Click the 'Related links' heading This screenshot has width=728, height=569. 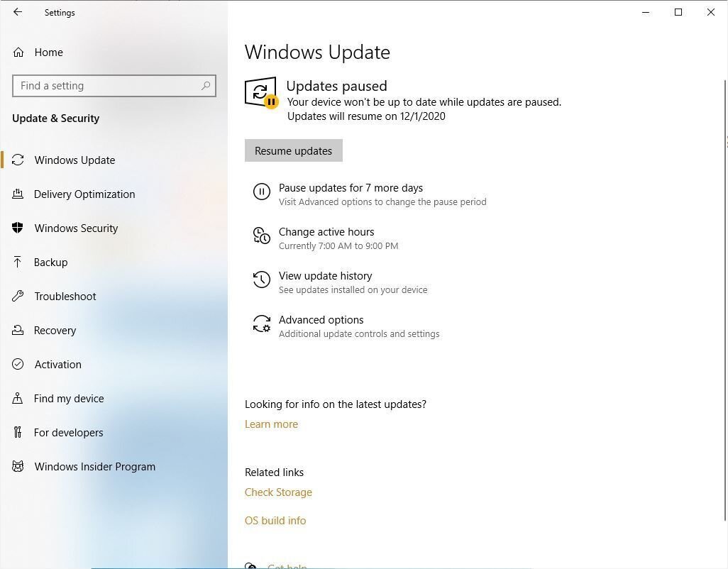[x=274, y=472]
